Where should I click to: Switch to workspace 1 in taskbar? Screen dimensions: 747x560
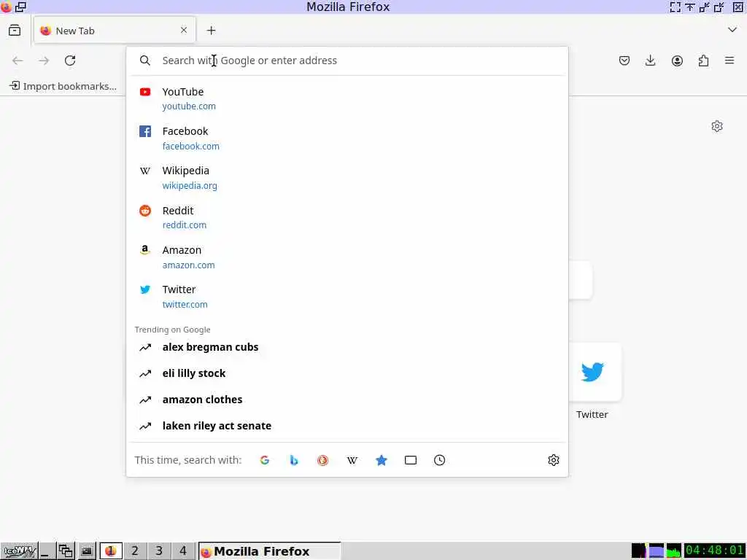tap(111, 551)
